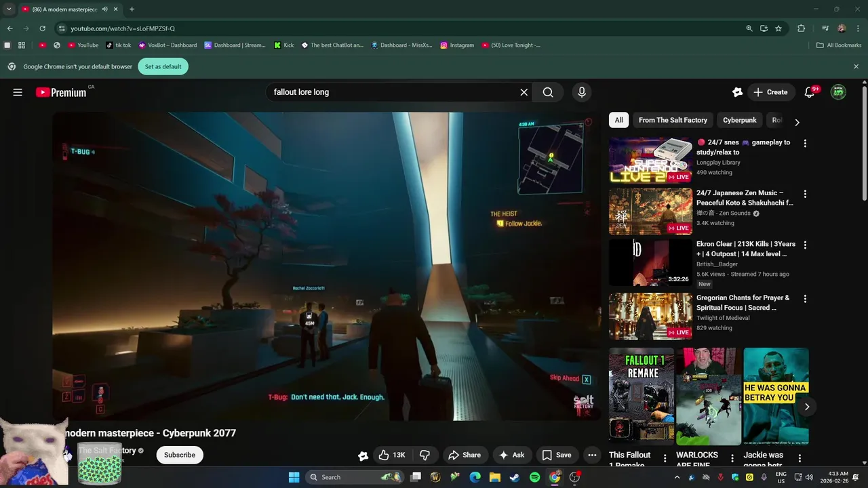Open the 24/7 snes gameplay thumbnail
The width and height of the screenshot is (868, 488).
(x=650, y=161)
